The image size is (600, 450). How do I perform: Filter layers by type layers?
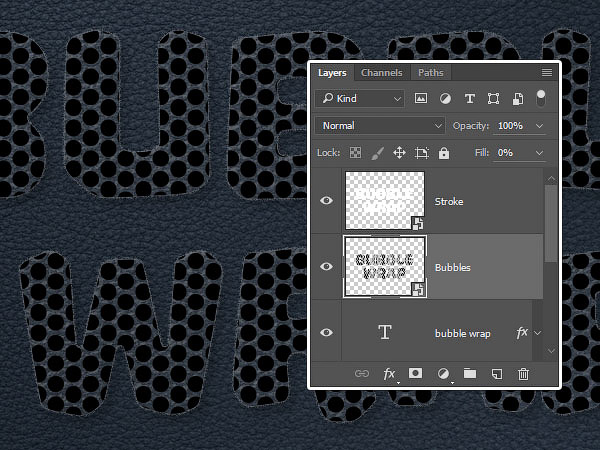(x=470, y=99)
